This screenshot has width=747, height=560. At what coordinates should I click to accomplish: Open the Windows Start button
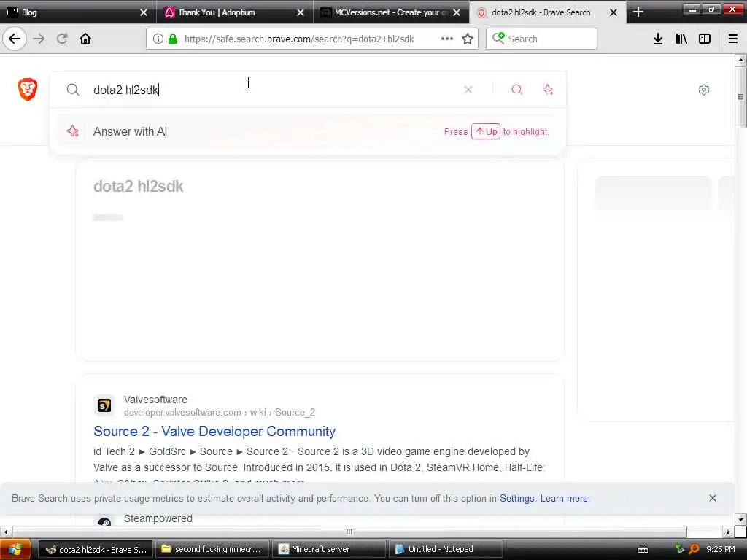tap(15, 549)
